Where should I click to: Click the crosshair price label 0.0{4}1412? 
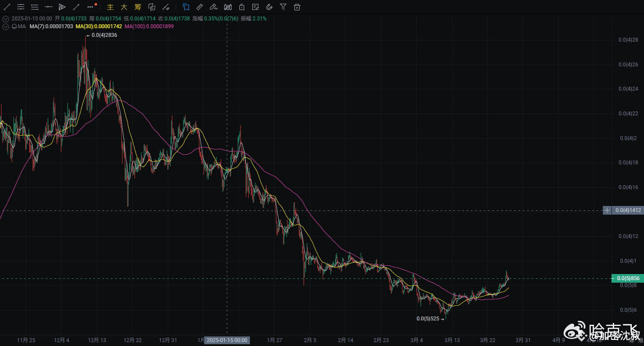point(628,210)
